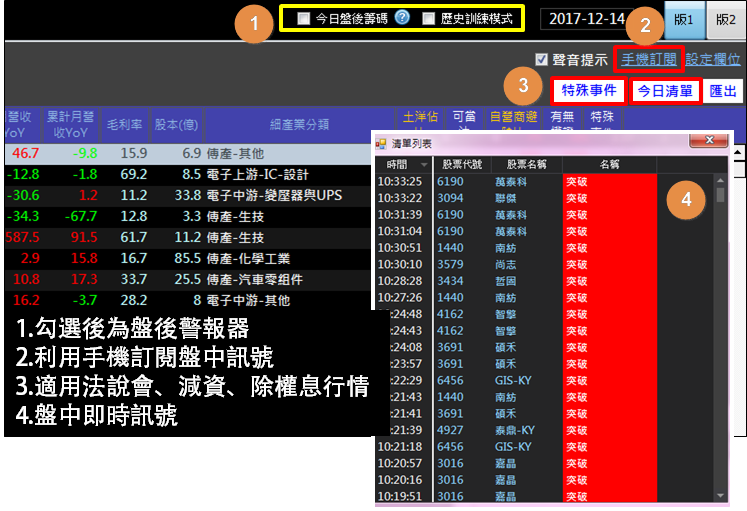Image resolution: width=747 pixels, height=511 pixels.
Task: Enable the 今日盤後籌碼 checkbox
Action: 303,19
